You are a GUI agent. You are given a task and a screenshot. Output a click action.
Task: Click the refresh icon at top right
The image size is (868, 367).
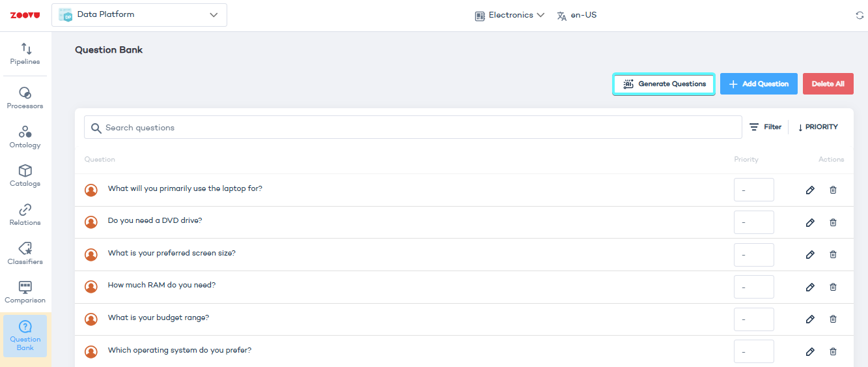(x=860, y=15)
